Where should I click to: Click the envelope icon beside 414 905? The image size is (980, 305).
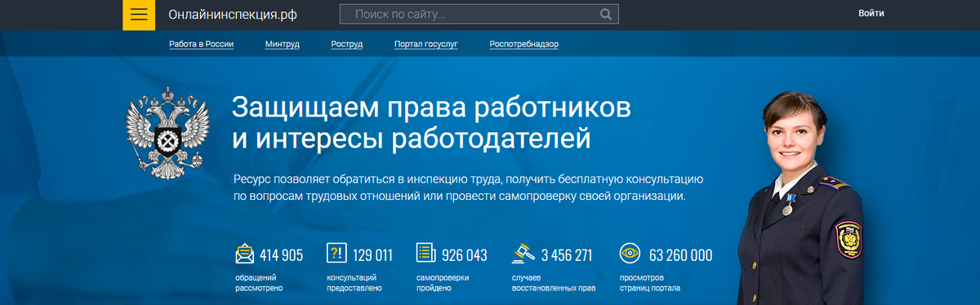pyautogui.click(x=244, y=254)
